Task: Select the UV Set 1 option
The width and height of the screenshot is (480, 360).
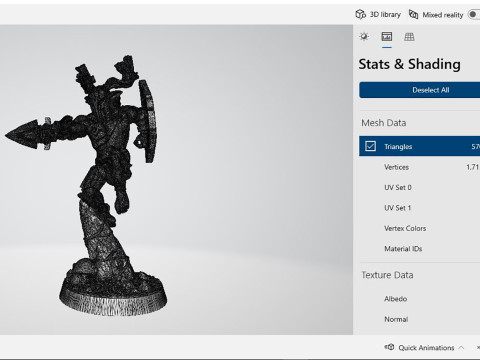Action: point(420,208)
